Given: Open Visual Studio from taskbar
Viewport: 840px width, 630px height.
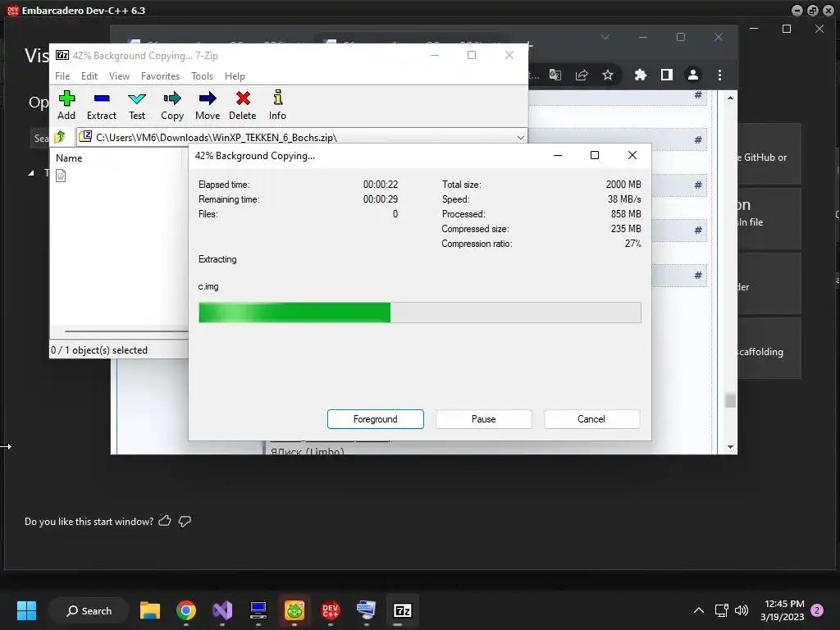Looking at the screenshot, I should [222, 610].
